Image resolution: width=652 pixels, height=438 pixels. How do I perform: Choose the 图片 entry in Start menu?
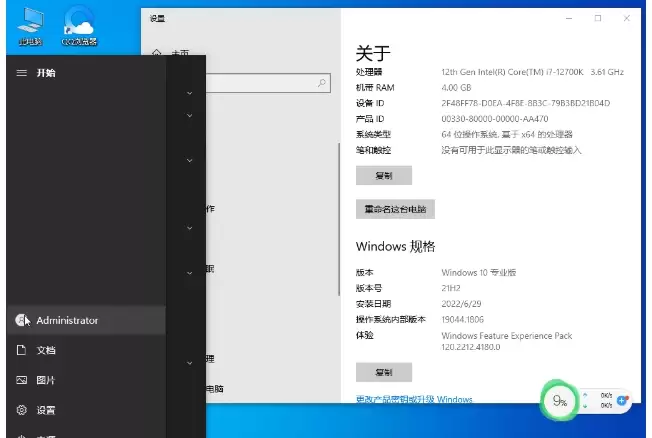click(x=86, y=380)
